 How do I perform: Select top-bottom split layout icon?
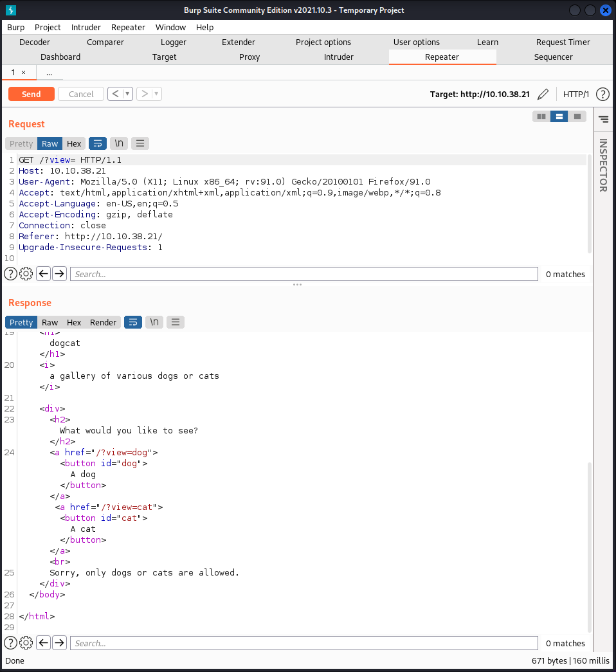(559, 116)
